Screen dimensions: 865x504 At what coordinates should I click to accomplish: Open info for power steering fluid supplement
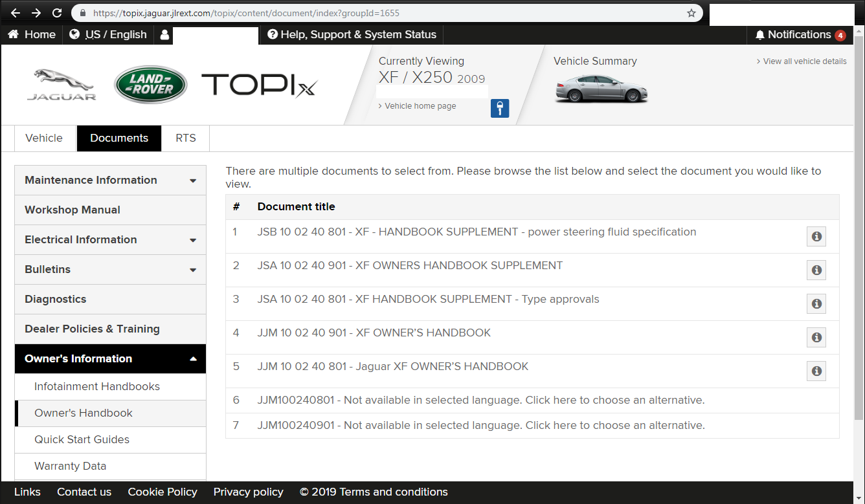point(816,237)
